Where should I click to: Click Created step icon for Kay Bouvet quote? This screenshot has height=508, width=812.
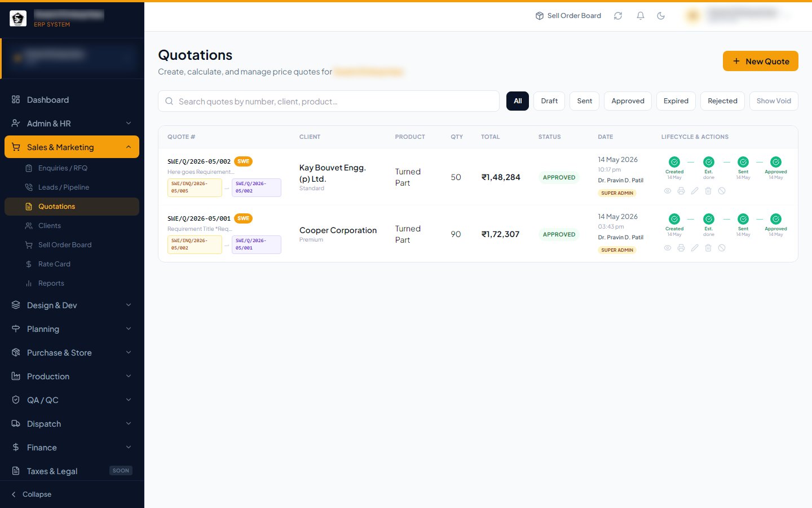point(674,162)
